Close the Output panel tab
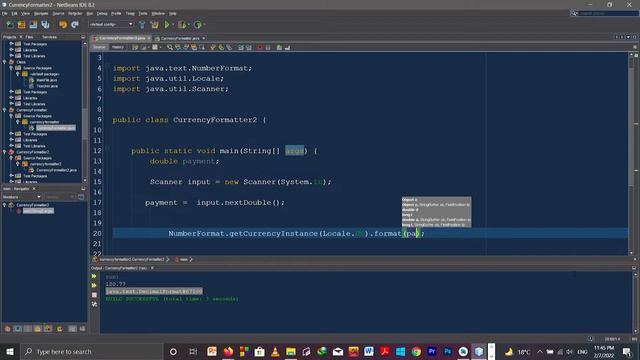The width and height of the screenshot is (640, 360). [152, 268]
